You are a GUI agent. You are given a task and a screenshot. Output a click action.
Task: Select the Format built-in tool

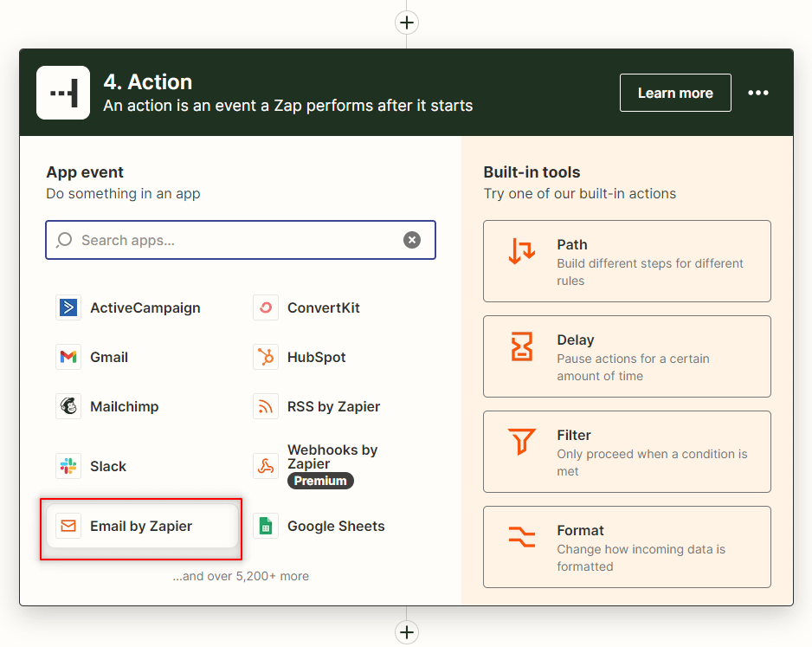tap(627, 547)
